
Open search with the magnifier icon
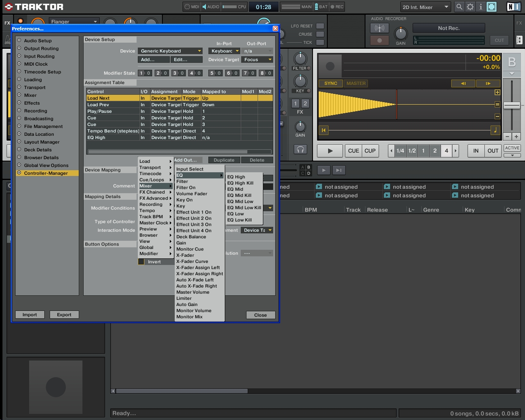(x=459, y=7)
